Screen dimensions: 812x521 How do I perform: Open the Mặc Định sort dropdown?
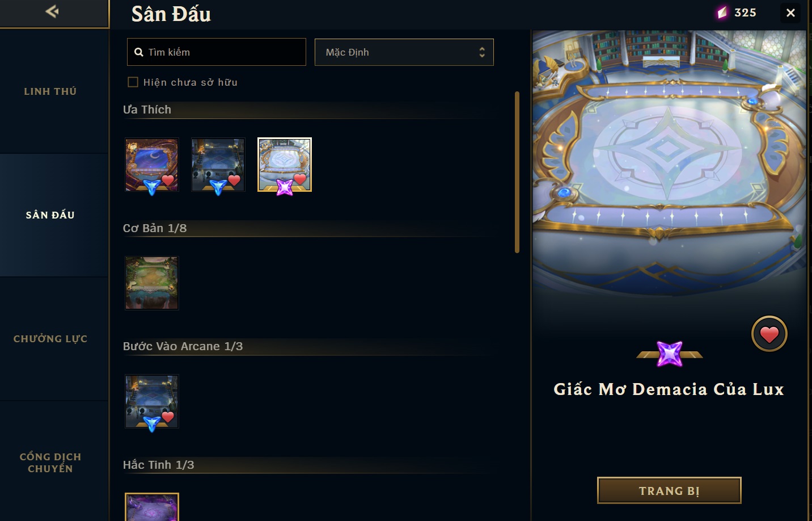pyautogui.click(x=404, y=52)
